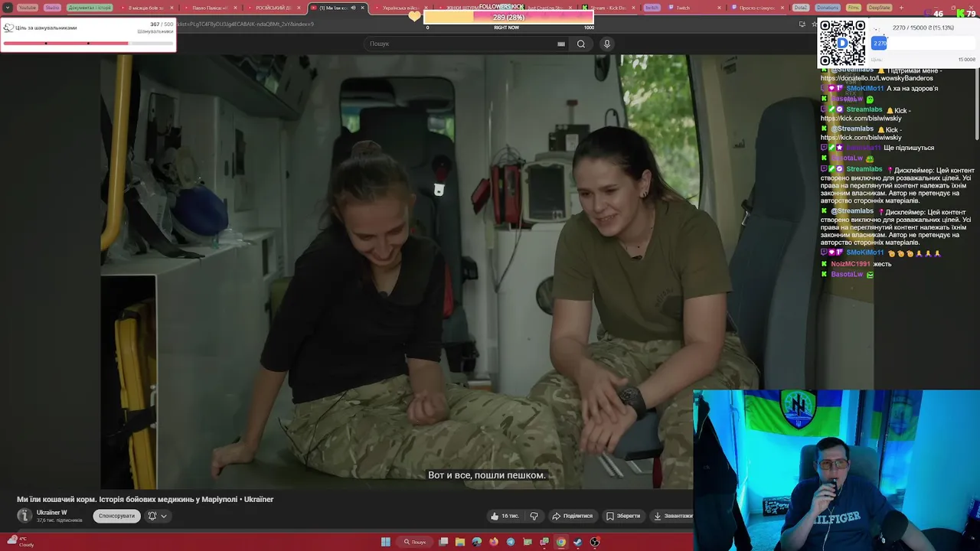Click the chat overlay scrollbar
980x551 pixels.
point(976,104)
